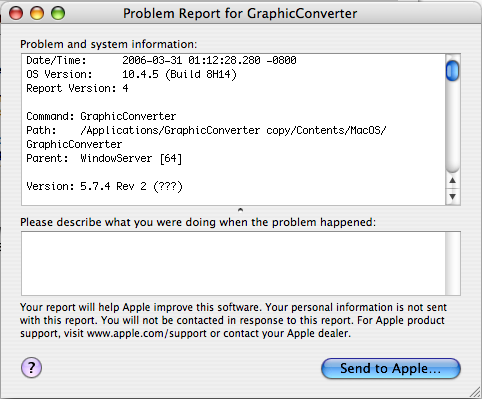Click in the problem description text field
482x399 pixels.
pyautogui.click(x=233, y=263)
